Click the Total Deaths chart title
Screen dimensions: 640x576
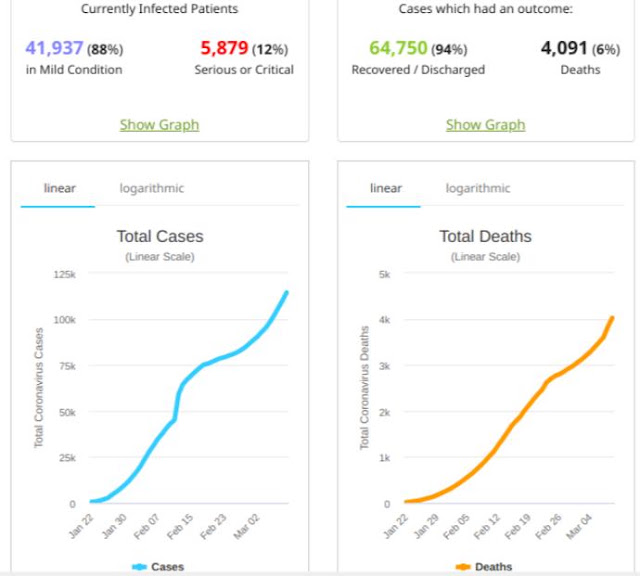(x=485, y=236)
